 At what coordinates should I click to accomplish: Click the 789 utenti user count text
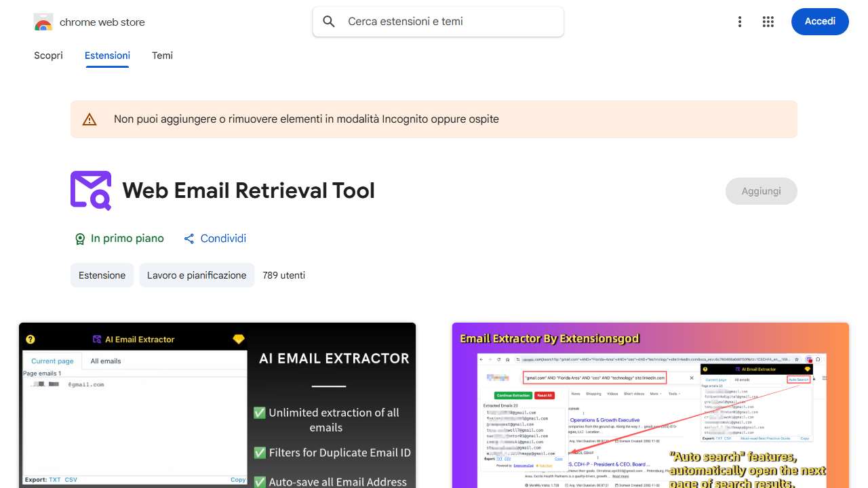pos(283,275)
